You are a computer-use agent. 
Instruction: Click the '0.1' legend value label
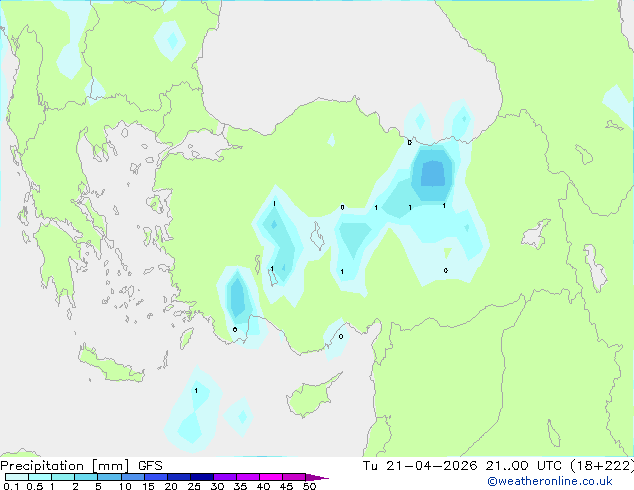[11, 486]
